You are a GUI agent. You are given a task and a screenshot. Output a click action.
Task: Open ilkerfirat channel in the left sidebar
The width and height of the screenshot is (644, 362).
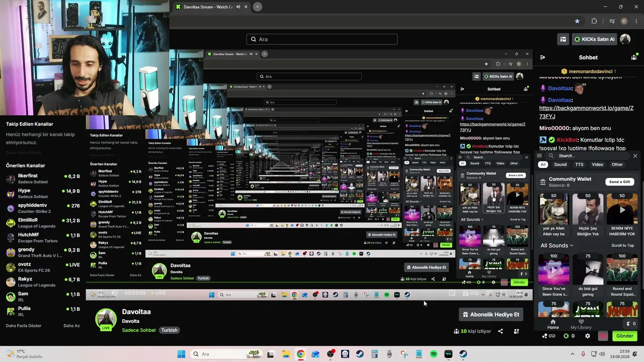coord(43,178)
